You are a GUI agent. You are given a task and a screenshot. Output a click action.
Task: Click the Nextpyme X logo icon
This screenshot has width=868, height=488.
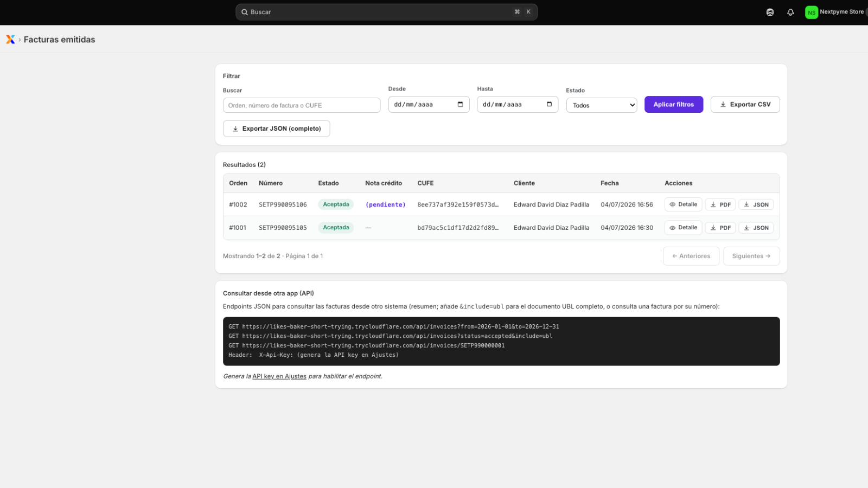point(10,40)
